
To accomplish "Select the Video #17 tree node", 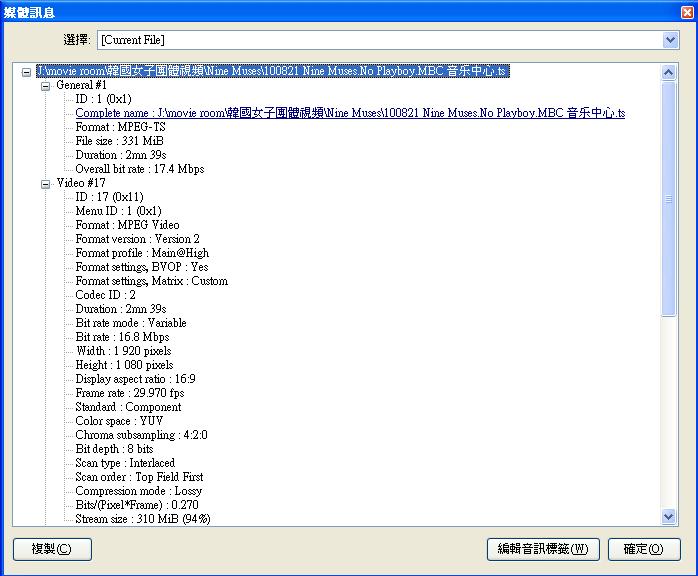I will [81, 183].
